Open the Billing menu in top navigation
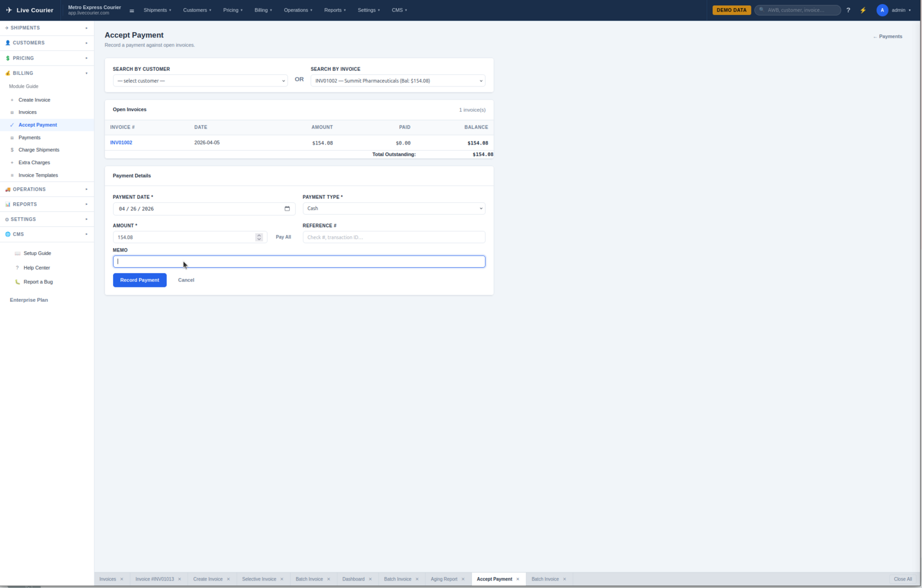Image resolution: width=922 pixels, height=588 pixels. [x=263, y=10]
